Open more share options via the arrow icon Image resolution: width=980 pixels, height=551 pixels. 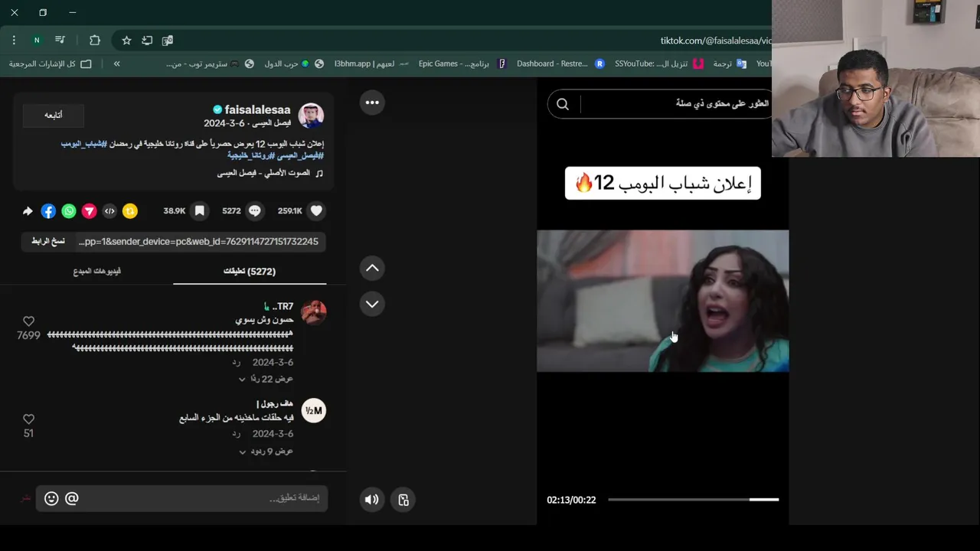pos(28,211)
